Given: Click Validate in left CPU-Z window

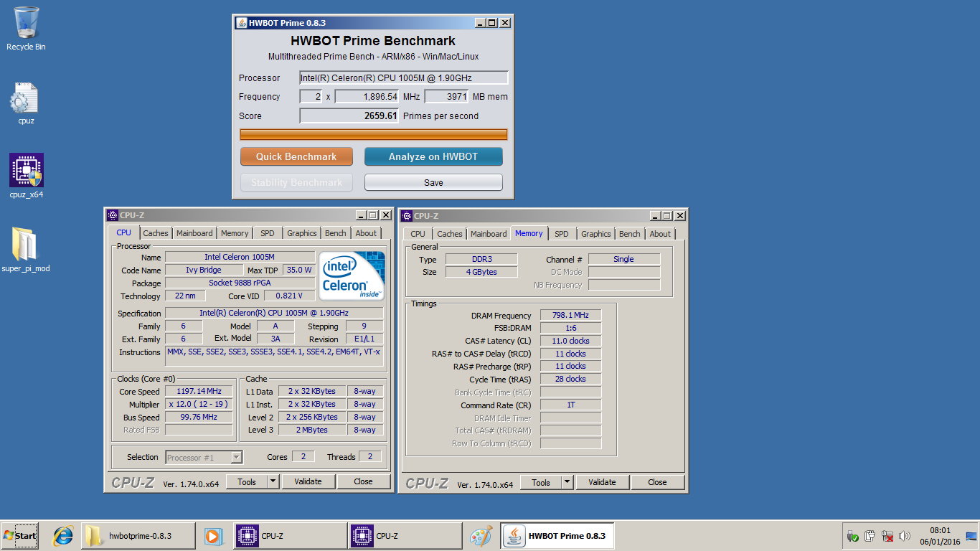Looking at the screenshot, I should [308, 482].
